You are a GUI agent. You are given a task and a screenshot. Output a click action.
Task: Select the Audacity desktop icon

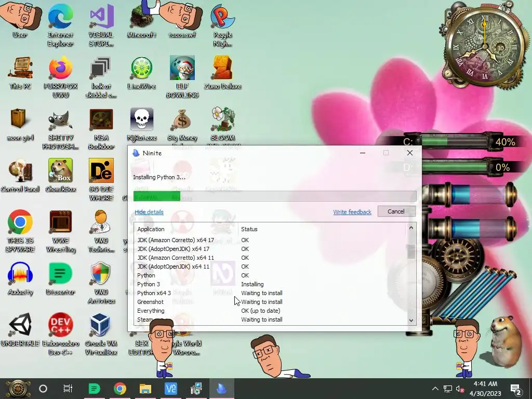click(20, 278)
